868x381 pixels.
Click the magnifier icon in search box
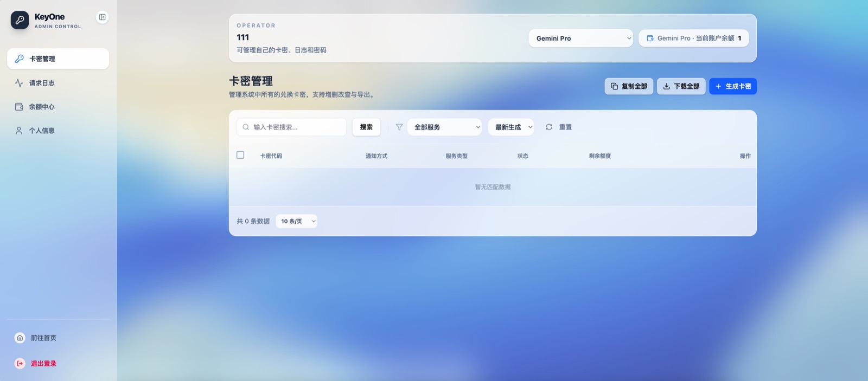pos(246,127)
